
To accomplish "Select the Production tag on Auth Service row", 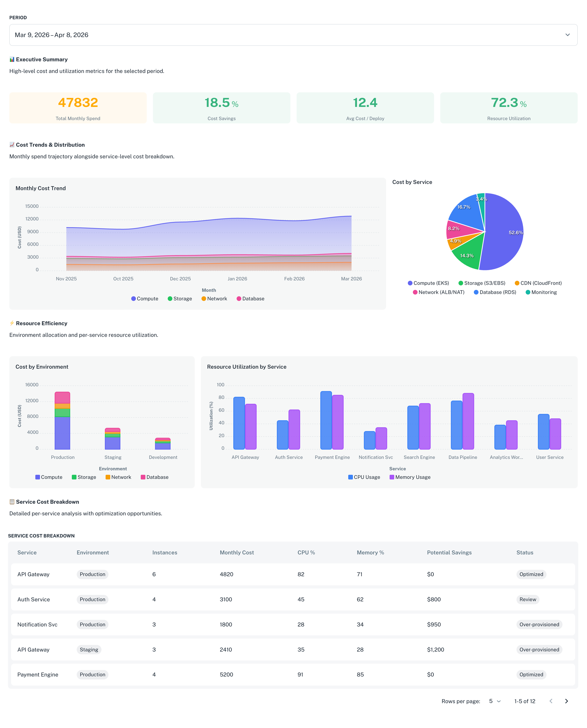I will click(92, 599).
